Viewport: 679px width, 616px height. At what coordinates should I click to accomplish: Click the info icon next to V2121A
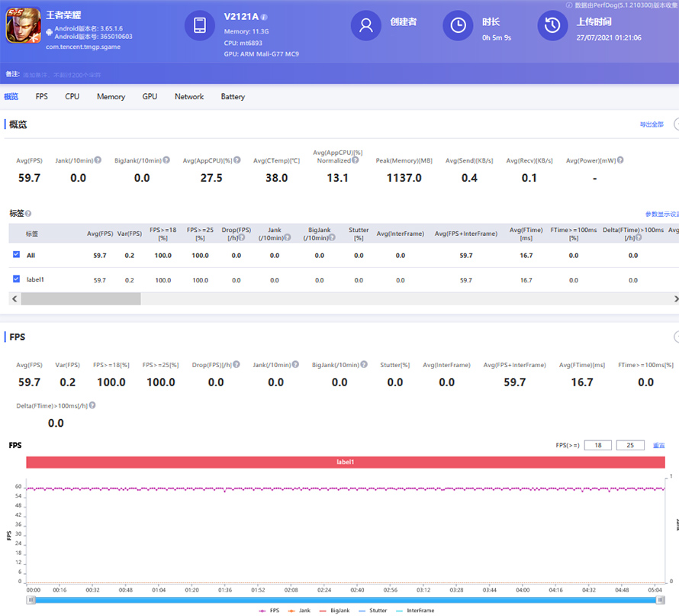click(264, 18)
